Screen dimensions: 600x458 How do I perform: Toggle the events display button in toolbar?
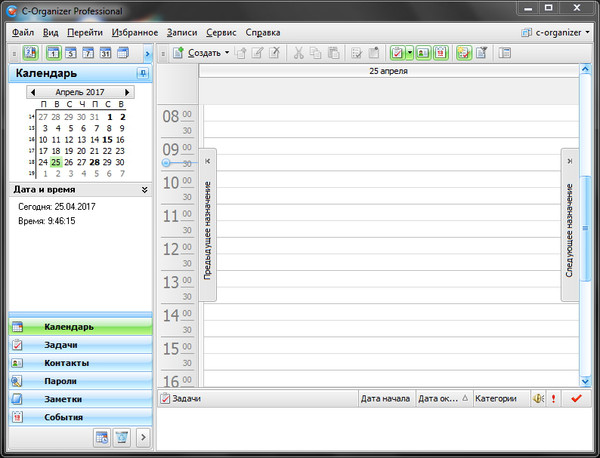[x=440, y=52]
